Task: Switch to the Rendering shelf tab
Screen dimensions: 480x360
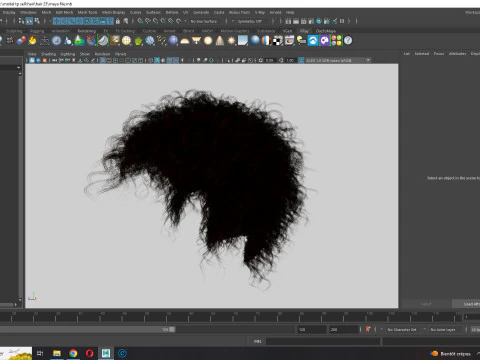Action: [87, 31]
